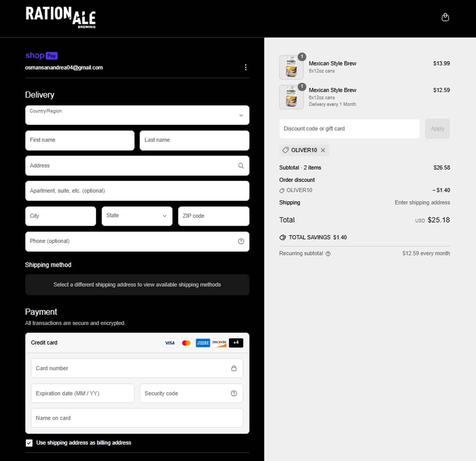Click the Recurring subtotal label
Image resolution: width=476 pixels, height=461 pixels.
point(301,253)
